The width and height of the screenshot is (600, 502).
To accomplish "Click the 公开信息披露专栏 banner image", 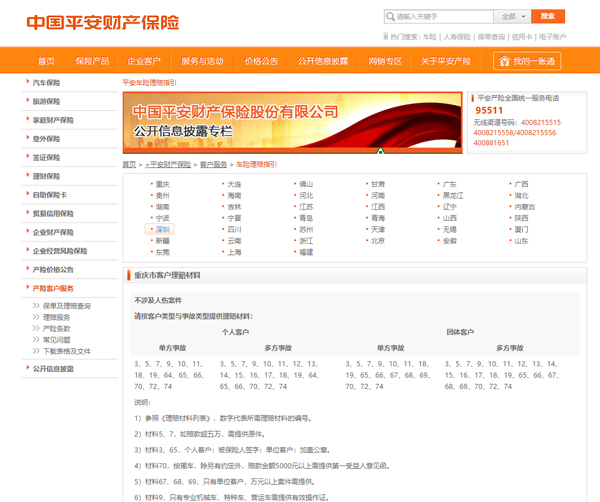I will 293,120.
